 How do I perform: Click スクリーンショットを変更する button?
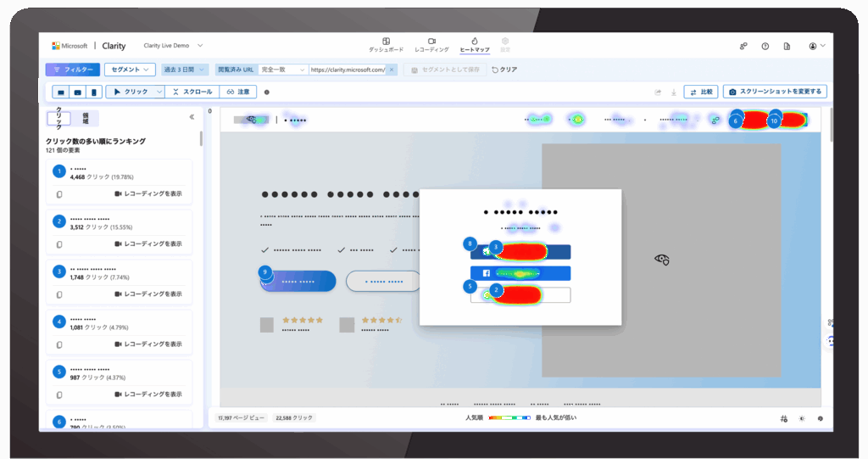(x=775, y=92)
